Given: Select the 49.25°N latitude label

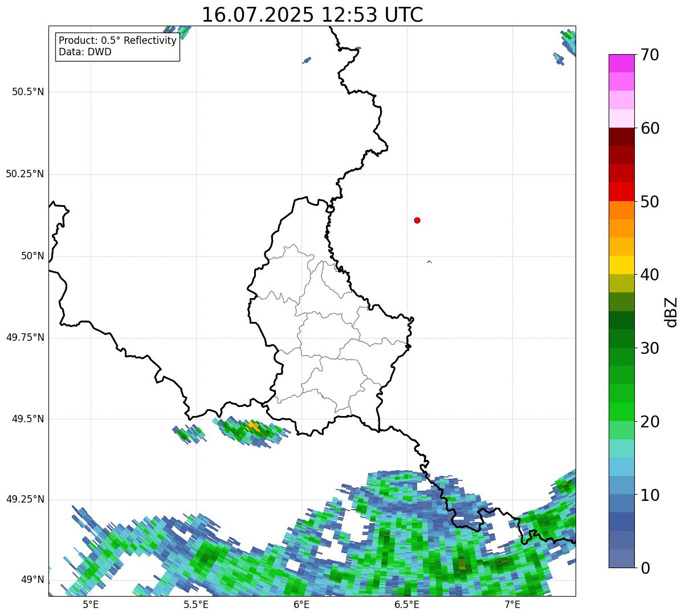Looking at the screenshot, I should 25,500.
